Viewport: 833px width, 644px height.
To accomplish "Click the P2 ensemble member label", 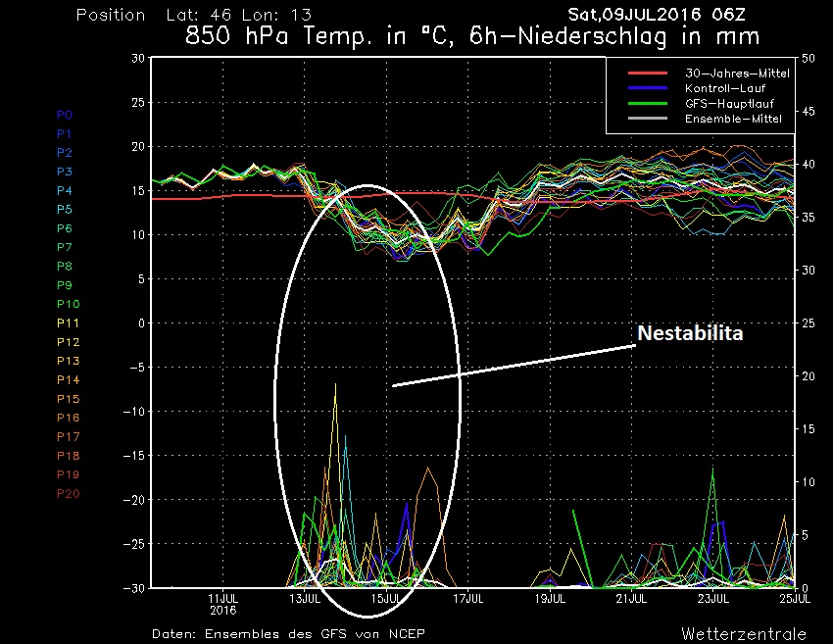I will tap(65, 153).
